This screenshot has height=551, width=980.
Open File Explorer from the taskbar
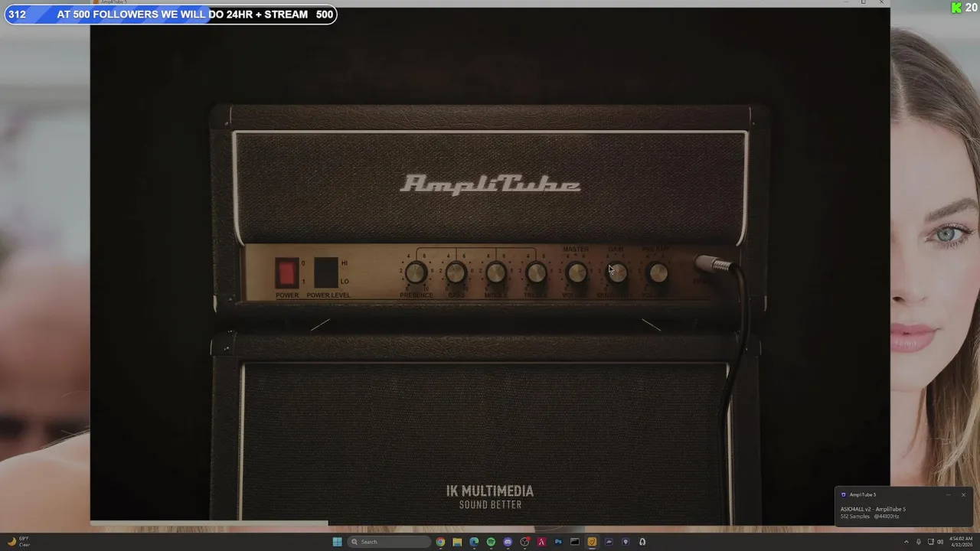tap(457, 542)
